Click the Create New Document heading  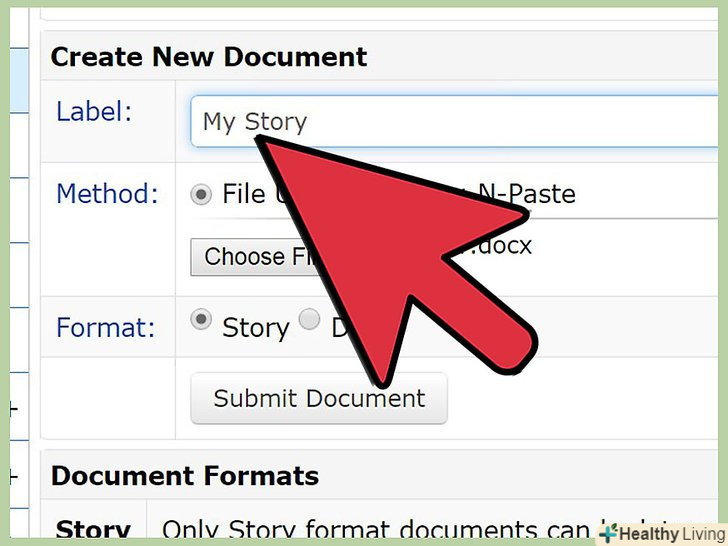tap(209, 57)
